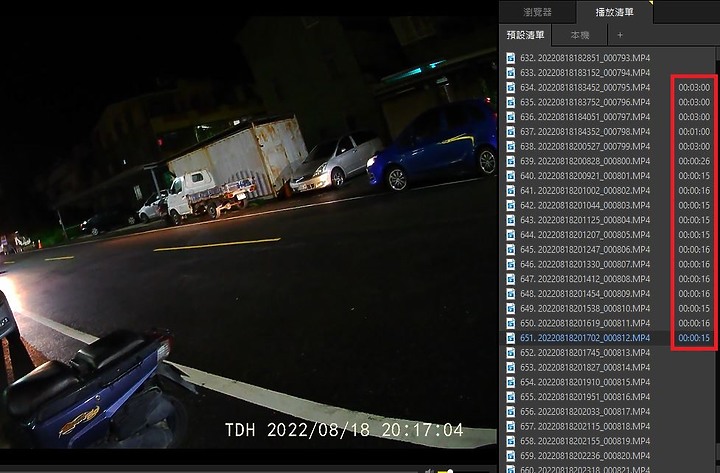The image size is (720, 473).
Task: Click the 00:01:00 duration of file 637
Action: coord(694,131)
